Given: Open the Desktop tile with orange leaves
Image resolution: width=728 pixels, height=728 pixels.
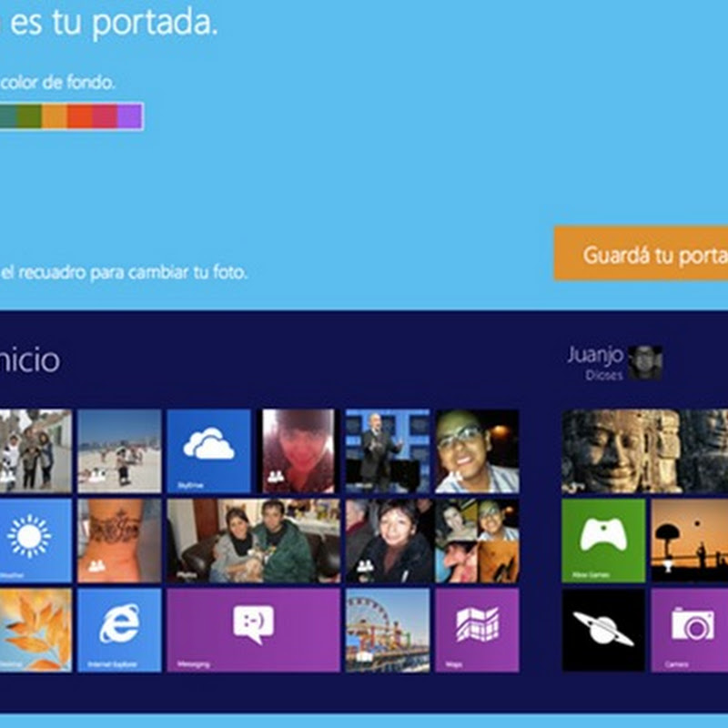Looking at the screenshot, I should click(x=35, y=630).
